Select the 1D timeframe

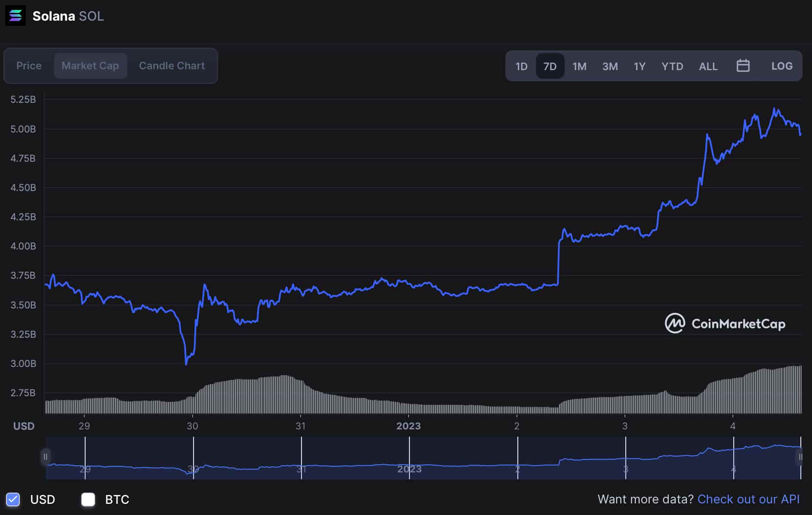(x=521, y=66)
